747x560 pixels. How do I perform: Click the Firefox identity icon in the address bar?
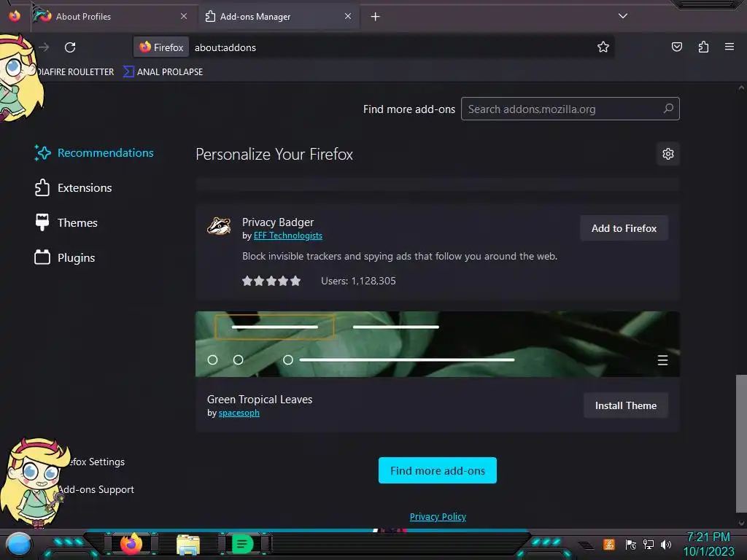161,47
